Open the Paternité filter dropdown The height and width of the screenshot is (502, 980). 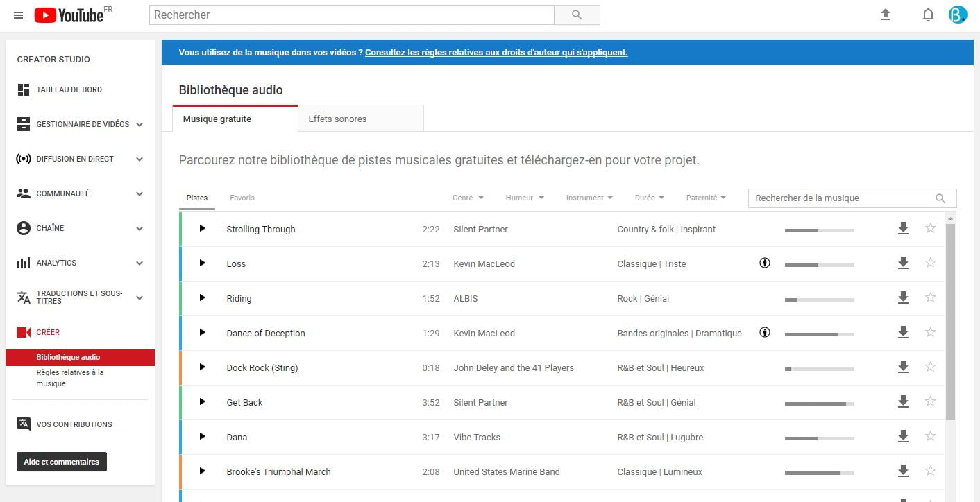tap(706, 198)
